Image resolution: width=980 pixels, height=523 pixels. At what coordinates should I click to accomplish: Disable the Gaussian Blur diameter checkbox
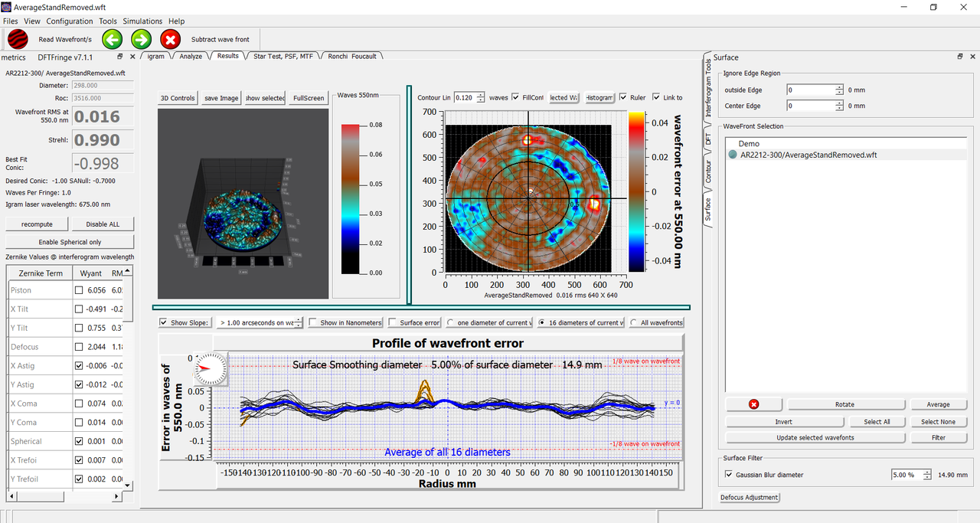click(x=728, y=475)
